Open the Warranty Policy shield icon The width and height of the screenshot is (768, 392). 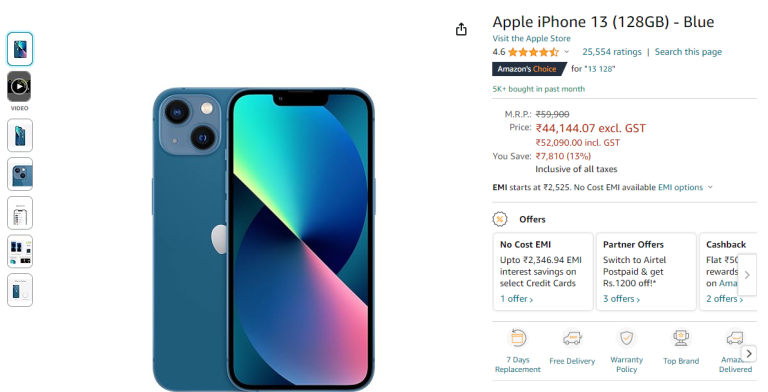pyautogui.click(x=626, y=338)
